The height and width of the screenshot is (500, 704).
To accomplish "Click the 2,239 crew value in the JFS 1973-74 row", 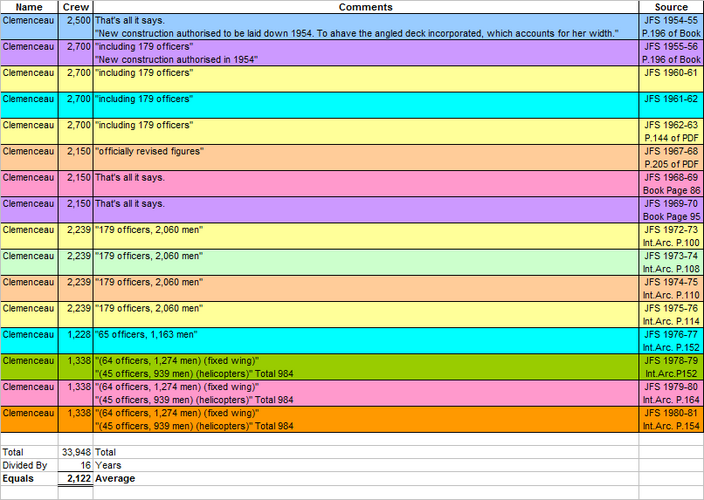I will (79, 256).
